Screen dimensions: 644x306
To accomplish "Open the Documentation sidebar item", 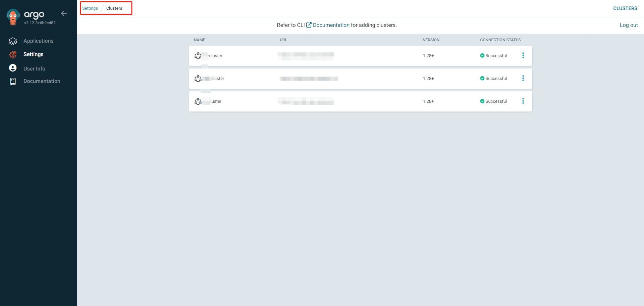I will pyautogui.click(x=42, y=81).
